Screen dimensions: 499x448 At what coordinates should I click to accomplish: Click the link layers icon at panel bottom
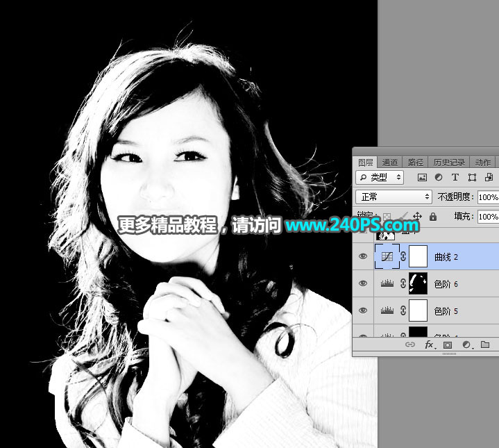tap(410, 345)
